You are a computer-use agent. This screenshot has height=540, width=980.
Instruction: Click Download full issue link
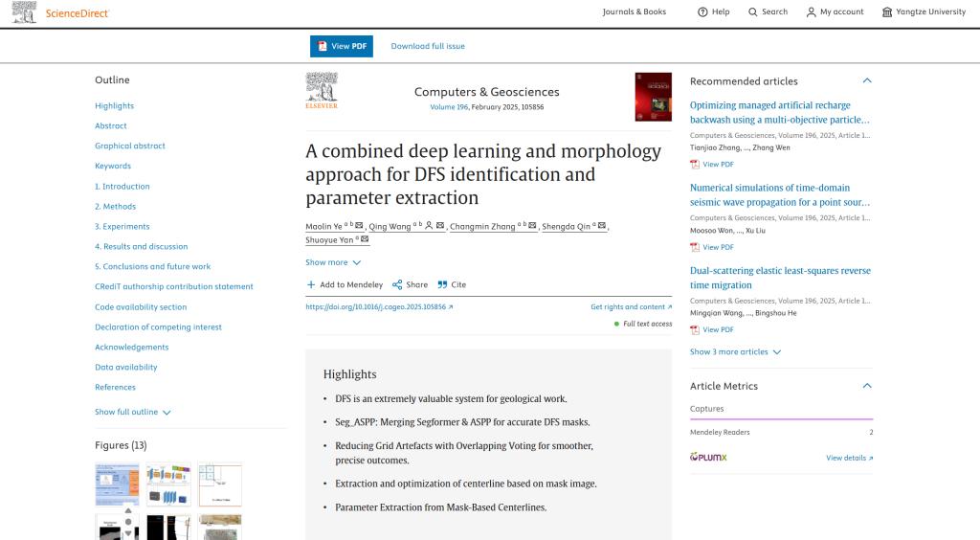(428, 46)
